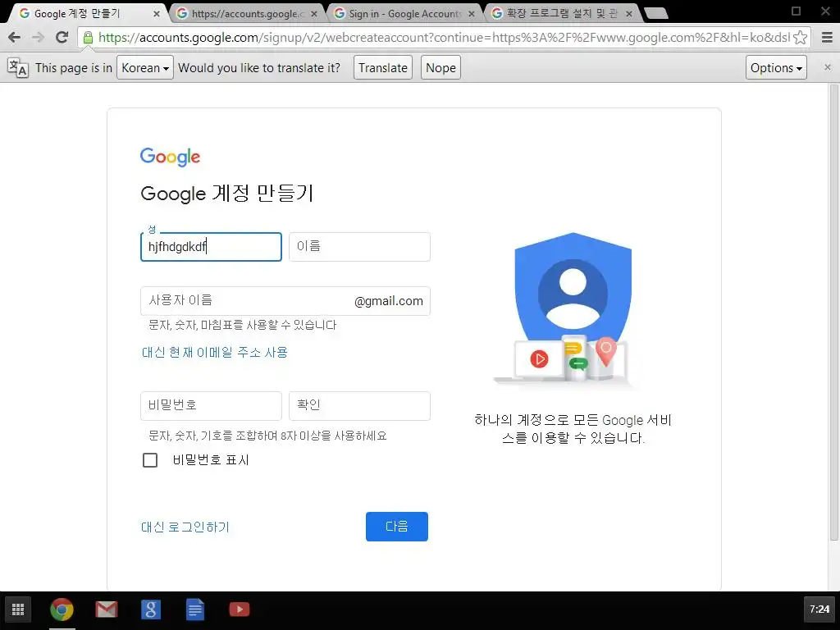Reload the page with refresh icon
840x630 pixels.
(62, 37)
